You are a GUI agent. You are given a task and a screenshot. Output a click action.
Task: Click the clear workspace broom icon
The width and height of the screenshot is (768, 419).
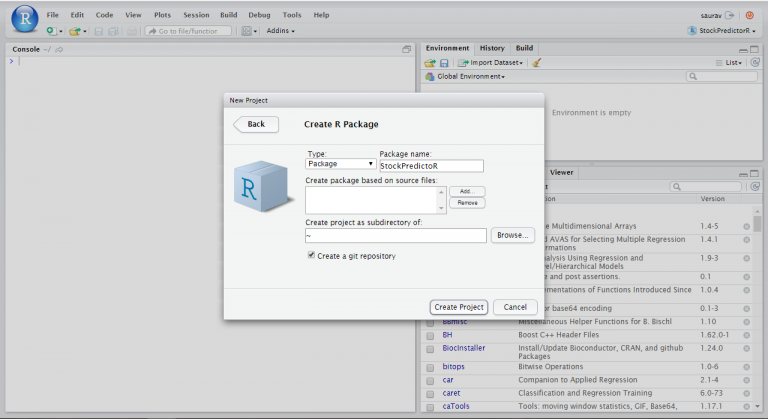[536, 62]
